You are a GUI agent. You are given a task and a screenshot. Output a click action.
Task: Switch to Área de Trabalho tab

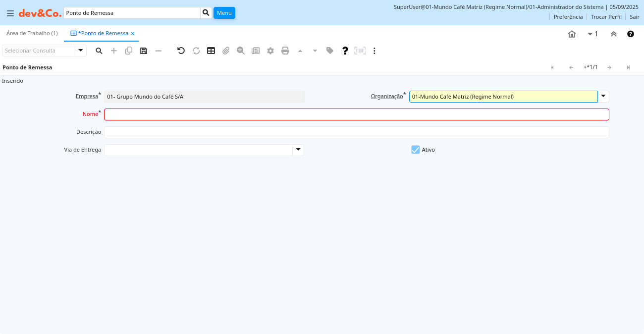tap(32, 33)
